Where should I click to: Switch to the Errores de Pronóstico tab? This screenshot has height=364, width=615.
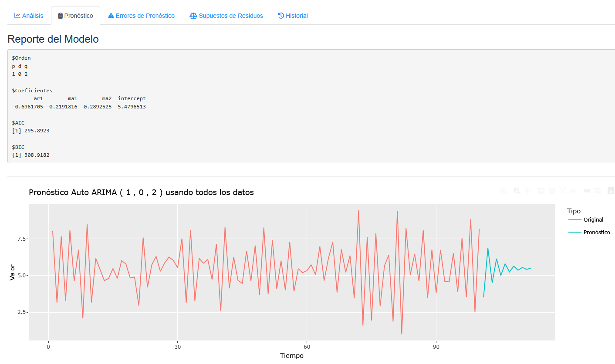pyautogui.click(x=141, y=16)
